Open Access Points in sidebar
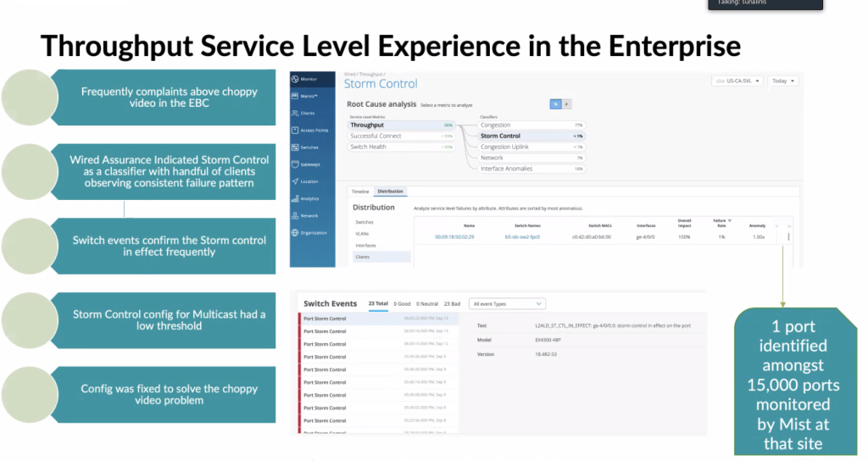 [x=310, y=130]
